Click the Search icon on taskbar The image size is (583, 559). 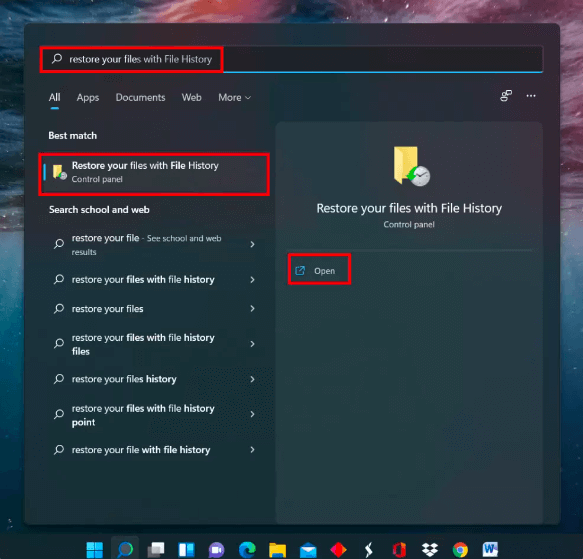coord(125,549)
